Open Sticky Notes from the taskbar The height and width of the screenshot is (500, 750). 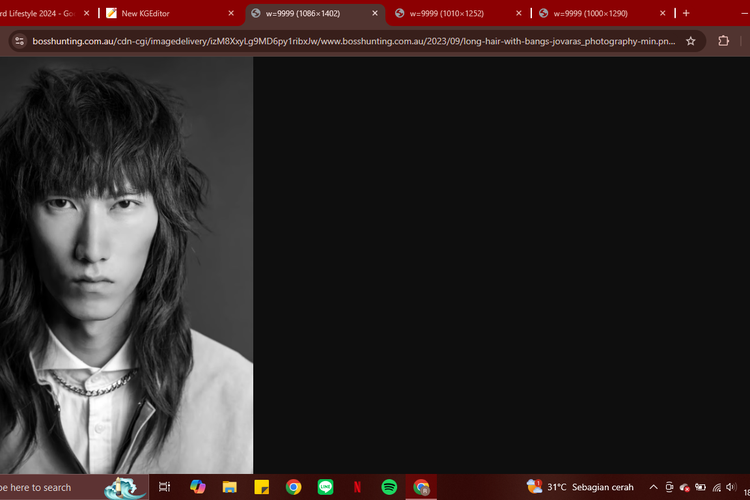(x=261, y=487)
